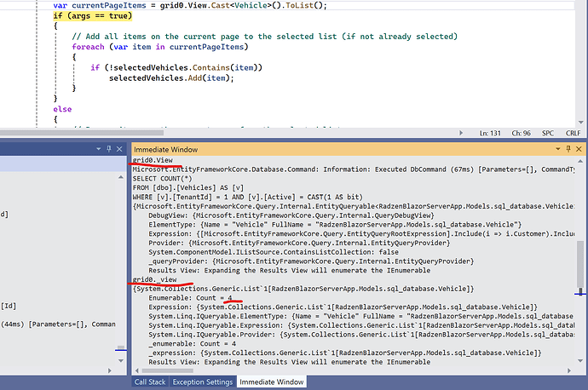Viewport: 588px width, 390px height.
Task: Click the WHERE [v].[TenantId] = 1 line
Action: pyautogui.click(x=247, y=197)
